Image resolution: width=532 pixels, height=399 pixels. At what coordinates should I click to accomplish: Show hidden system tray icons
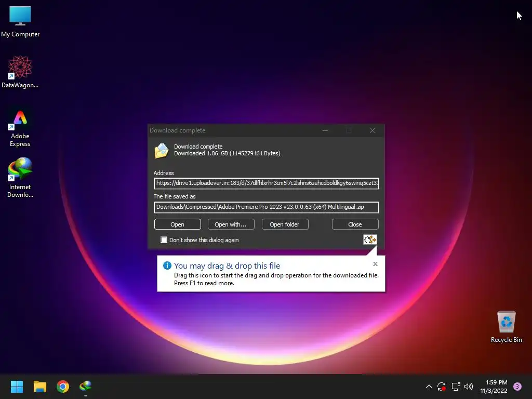pyautogui.click(x=429, y=387)
